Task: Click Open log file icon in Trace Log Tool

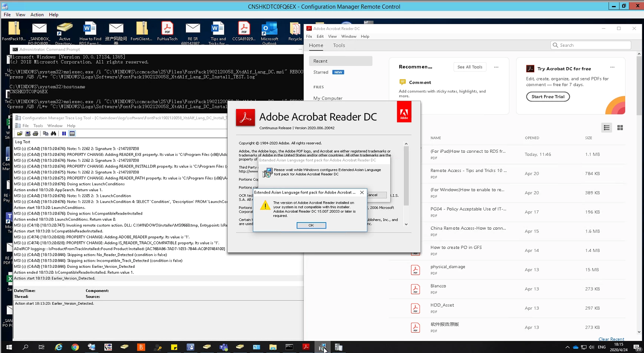Action: (20, 134)
